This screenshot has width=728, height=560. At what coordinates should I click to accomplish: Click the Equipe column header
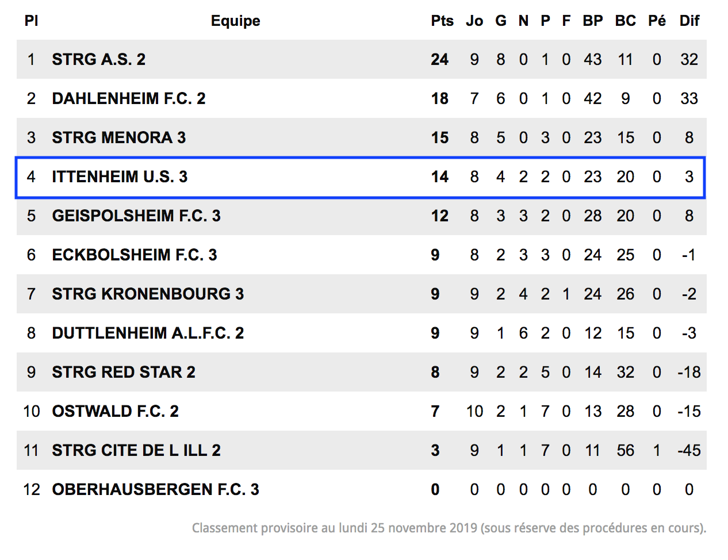click(236, 21)
